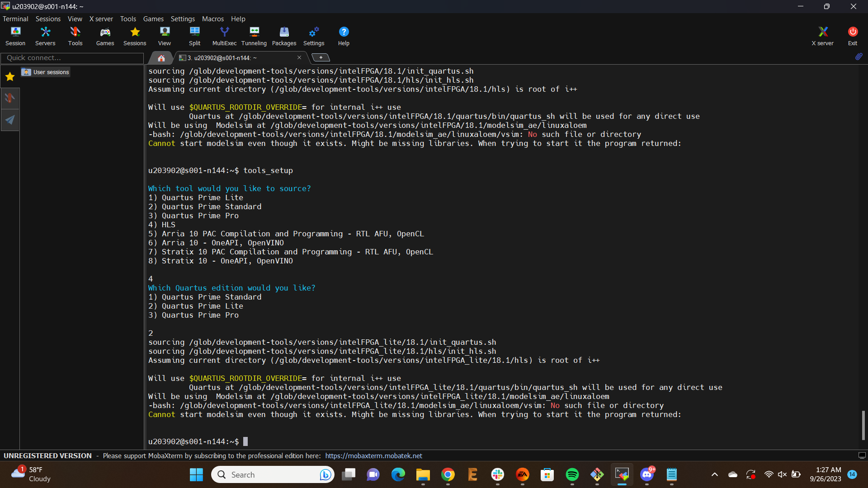Click the MobaXterm subscription link
The height and width of the screenshot is (488, 868).
374,455
